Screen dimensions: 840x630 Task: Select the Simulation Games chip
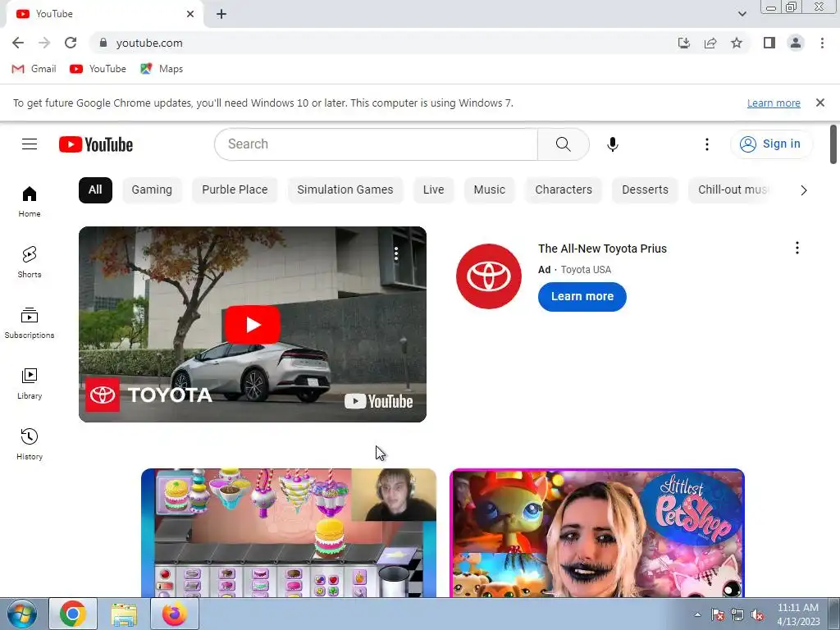pyautogui.click(x=345, y=190)
